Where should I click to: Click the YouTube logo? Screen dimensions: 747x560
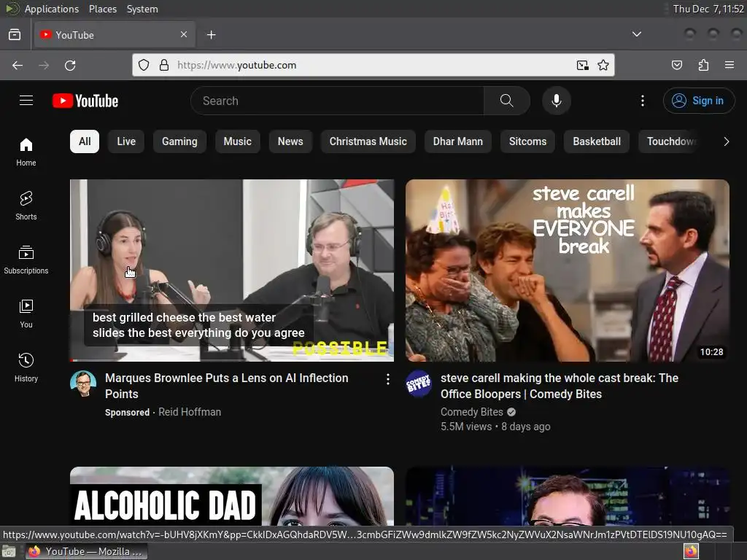[85, 101]
